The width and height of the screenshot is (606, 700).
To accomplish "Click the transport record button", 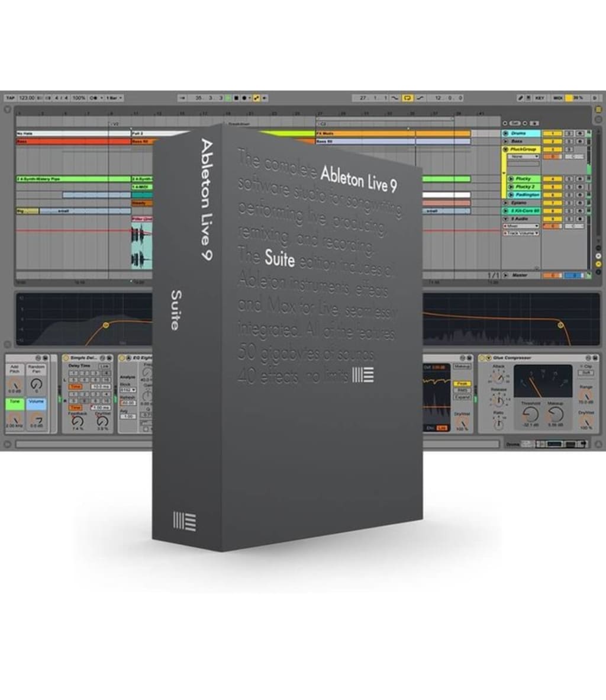I will point(244,98).
